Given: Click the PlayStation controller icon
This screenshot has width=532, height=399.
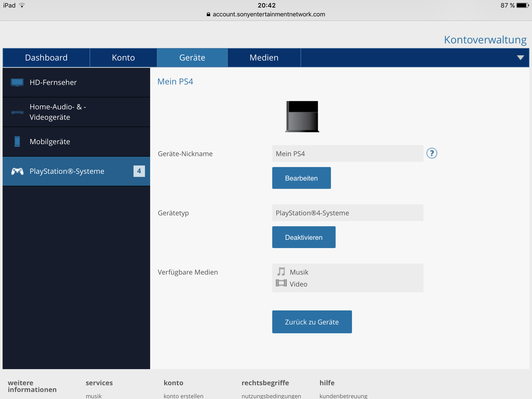Looking at the screenshot, I should coord(17,171).
